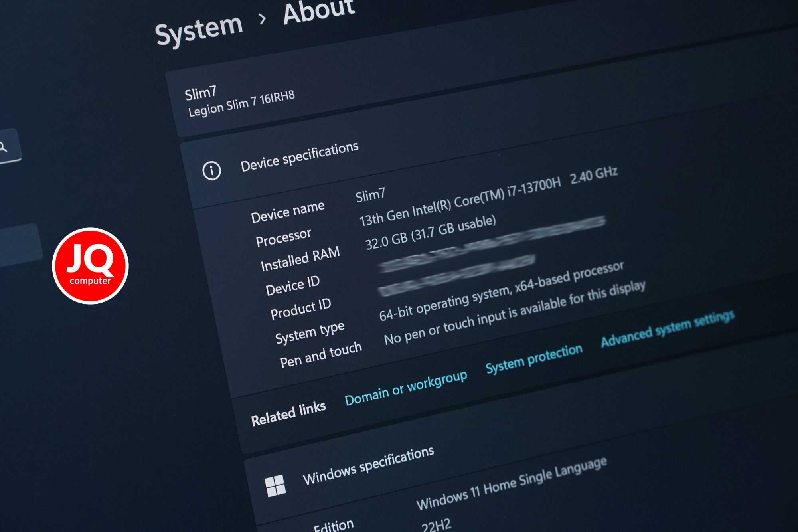The image size is (798, 532).
Task: Select Windows 11 Home Single Language value
Action: click(x=512, y=483)
